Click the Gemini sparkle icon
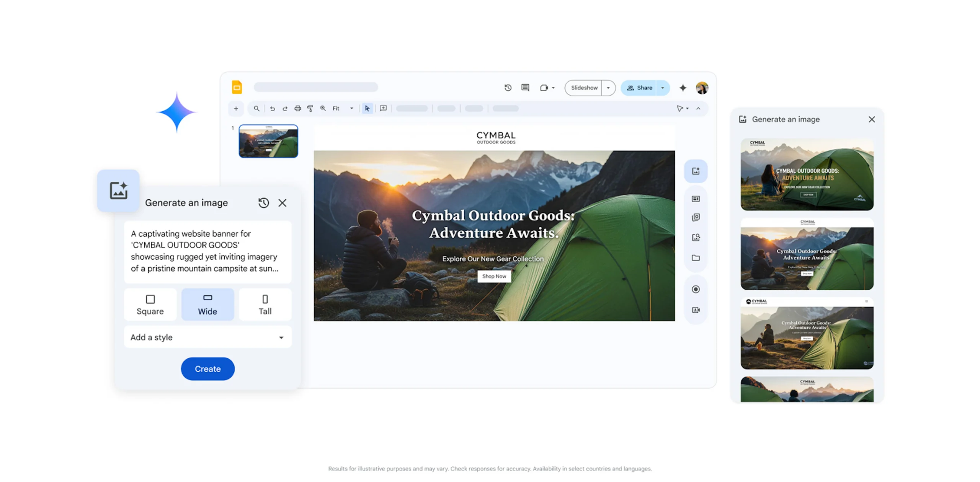 [x=683, y=88]
